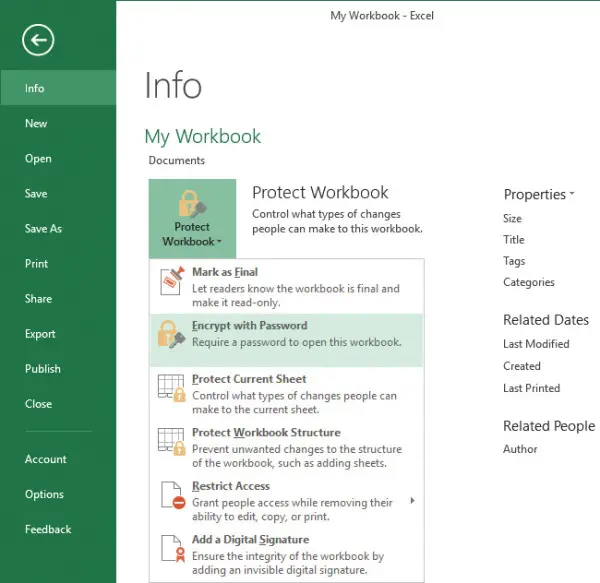Expand the Properties dropdown arrow
This screenshot has width=600, height=583.
pos(572,194)
